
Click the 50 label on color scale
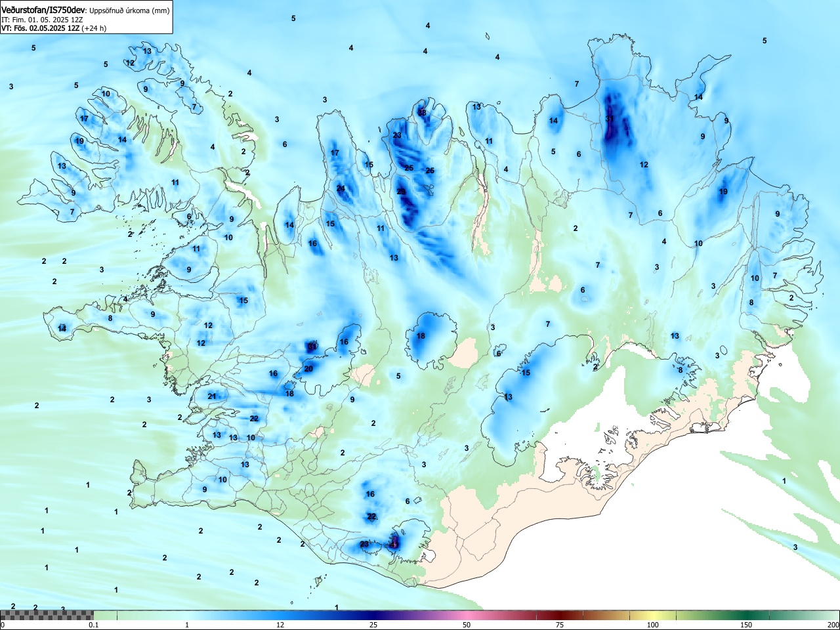(467, 625)
